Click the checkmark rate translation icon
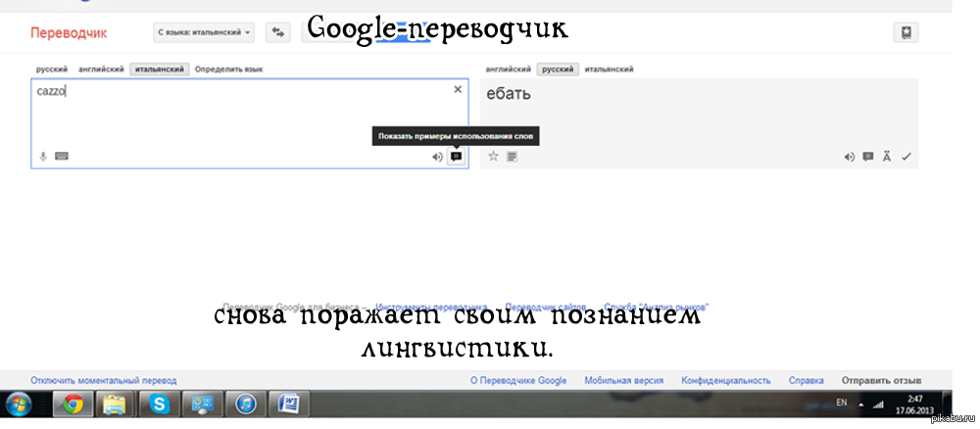The image size is (980, 429). point(906,157)
